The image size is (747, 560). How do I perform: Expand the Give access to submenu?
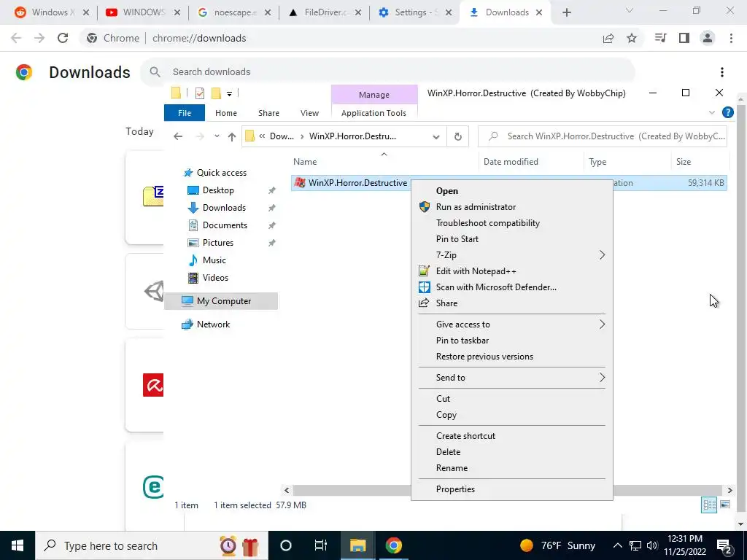coord(511,324)
